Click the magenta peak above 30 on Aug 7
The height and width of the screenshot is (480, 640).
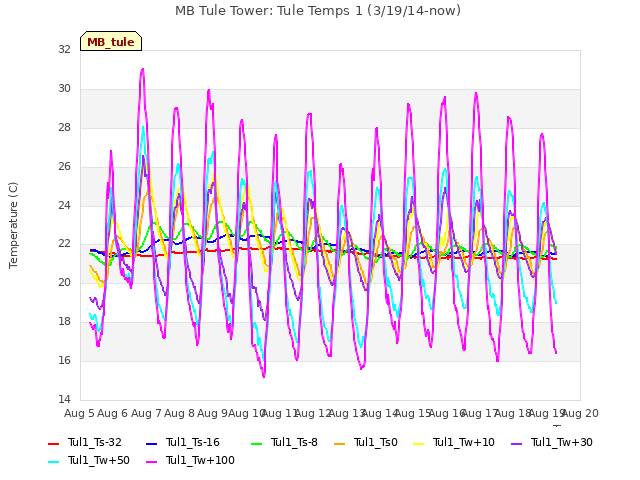pos(142,69)
